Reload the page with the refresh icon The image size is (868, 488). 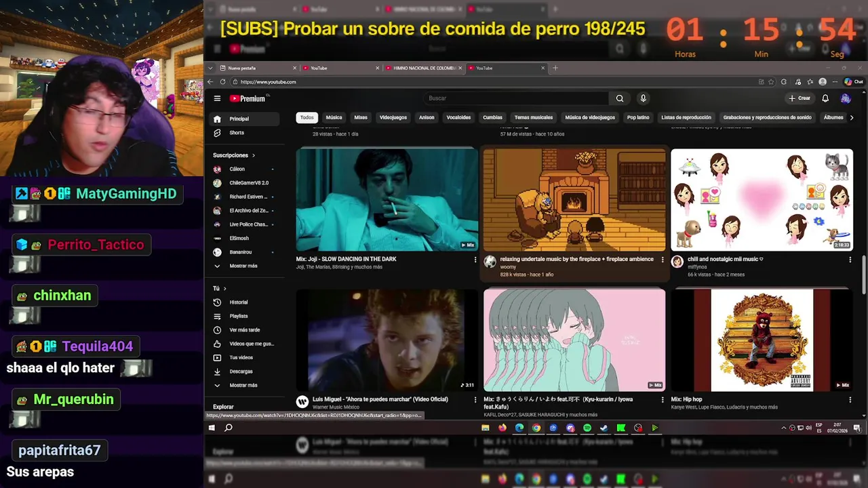click(222, 82)
